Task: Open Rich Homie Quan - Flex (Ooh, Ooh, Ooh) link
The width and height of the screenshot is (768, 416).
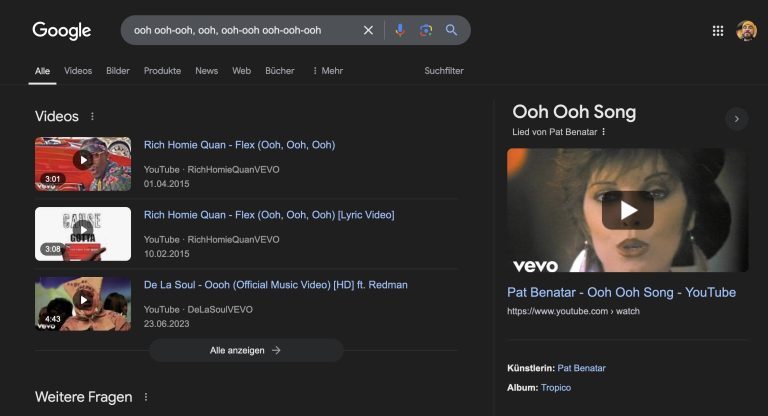Action: (x=240, y=145)
